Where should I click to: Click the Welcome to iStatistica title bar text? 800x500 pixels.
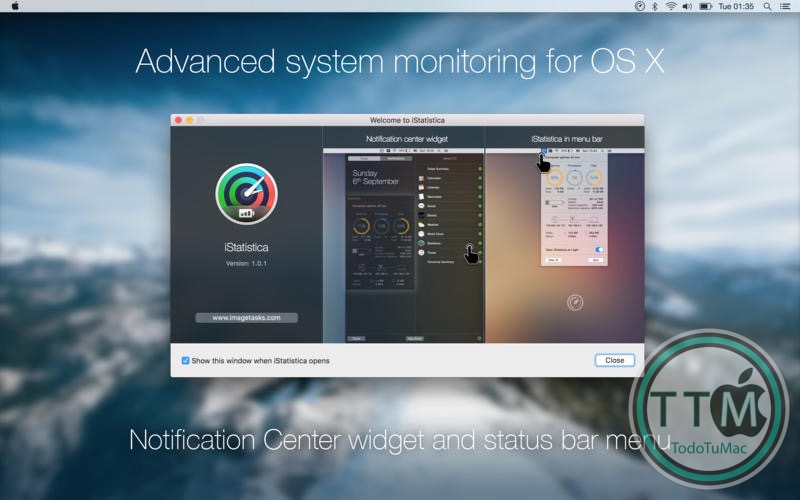click(x=407, y=120)
